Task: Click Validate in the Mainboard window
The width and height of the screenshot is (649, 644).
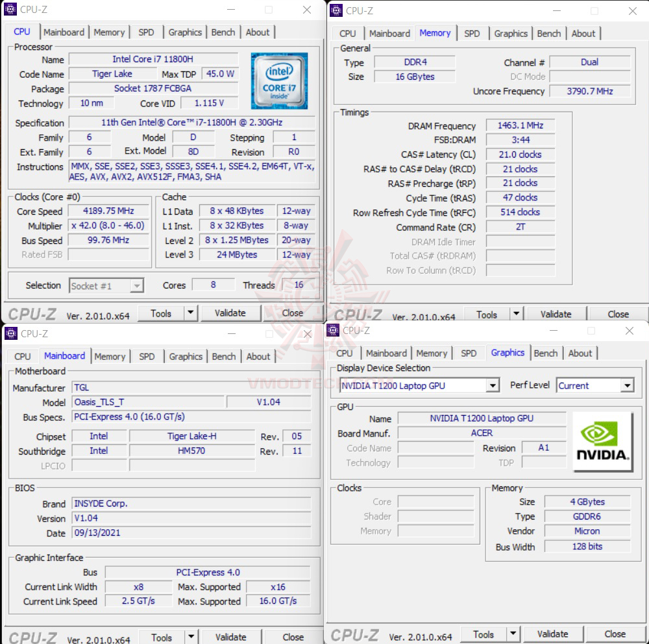Action: click(231, 638)
